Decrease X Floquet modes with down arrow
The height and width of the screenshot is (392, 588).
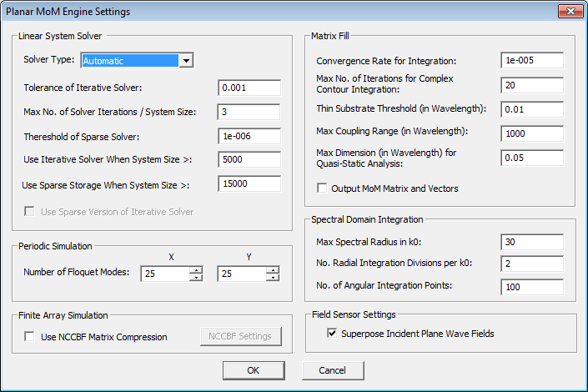click(195, 277)
